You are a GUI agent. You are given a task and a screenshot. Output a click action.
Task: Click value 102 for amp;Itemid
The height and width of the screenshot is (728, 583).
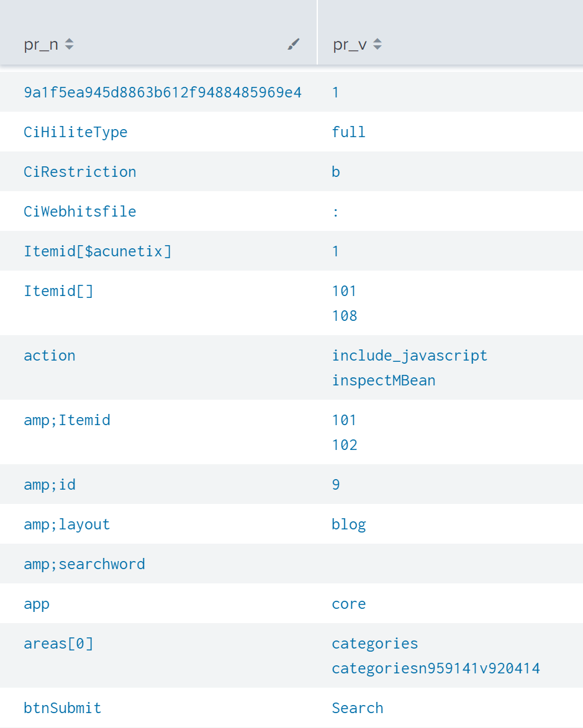click(x=345, y=445)
